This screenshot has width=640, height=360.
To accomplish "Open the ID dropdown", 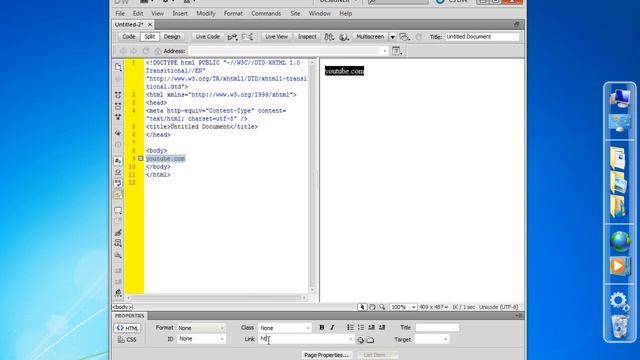I will pyautogui.click(x=201, y=339).
